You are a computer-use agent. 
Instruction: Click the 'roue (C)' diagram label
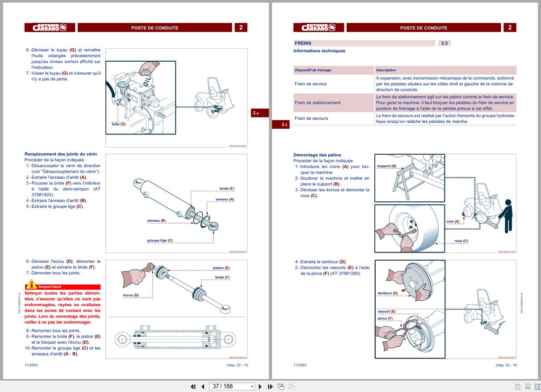(x=461, y=241)
